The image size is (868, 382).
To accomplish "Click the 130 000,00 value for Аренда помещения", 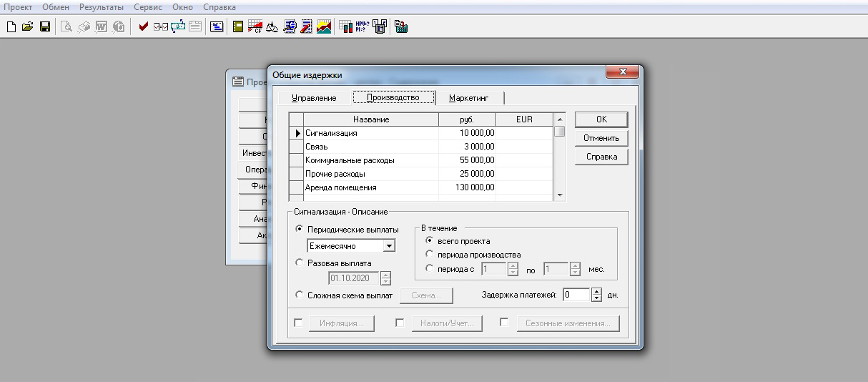I will (467, 187).
